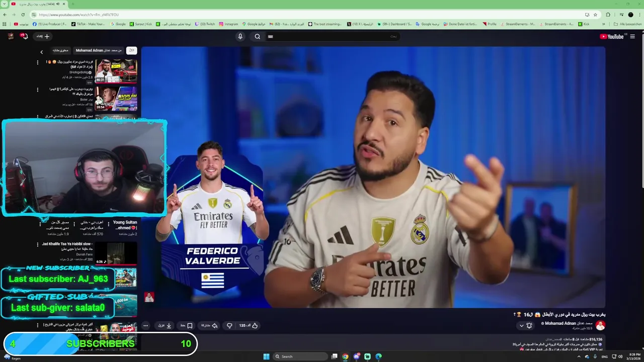This screenshot has width=644, height=362.
Task: Open volume control in system tray
Action: point(620,356)
